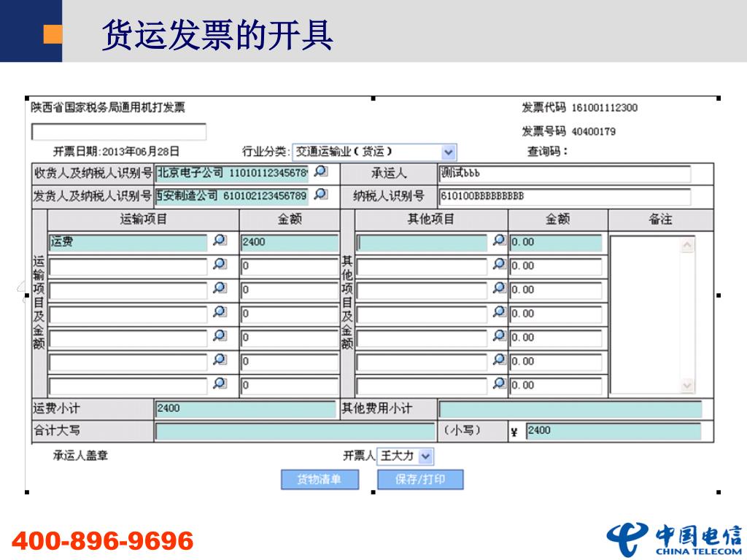Click the 查询码 label

point(547,152)
